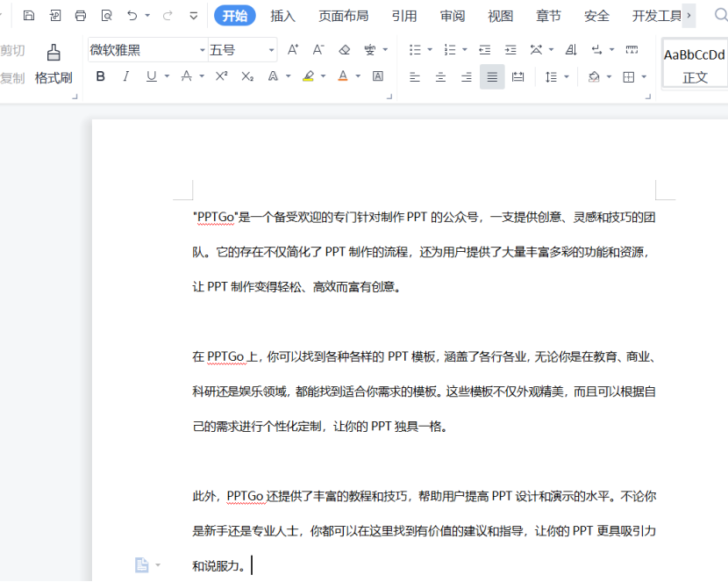The width and height of the screenshot is (728, 582).
Task: Click the Increase indent icon
Action: click(x=510, y=49)
